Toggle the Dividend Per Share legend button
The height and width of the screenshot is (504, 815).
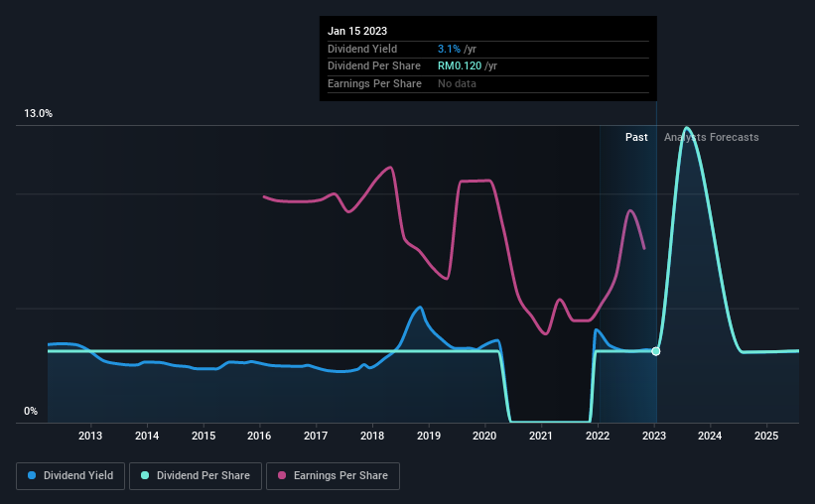coord(196,476)
